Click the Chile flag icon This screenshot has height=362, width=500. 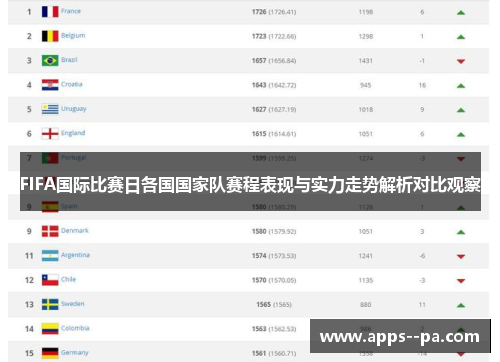[x=50, y=280]
